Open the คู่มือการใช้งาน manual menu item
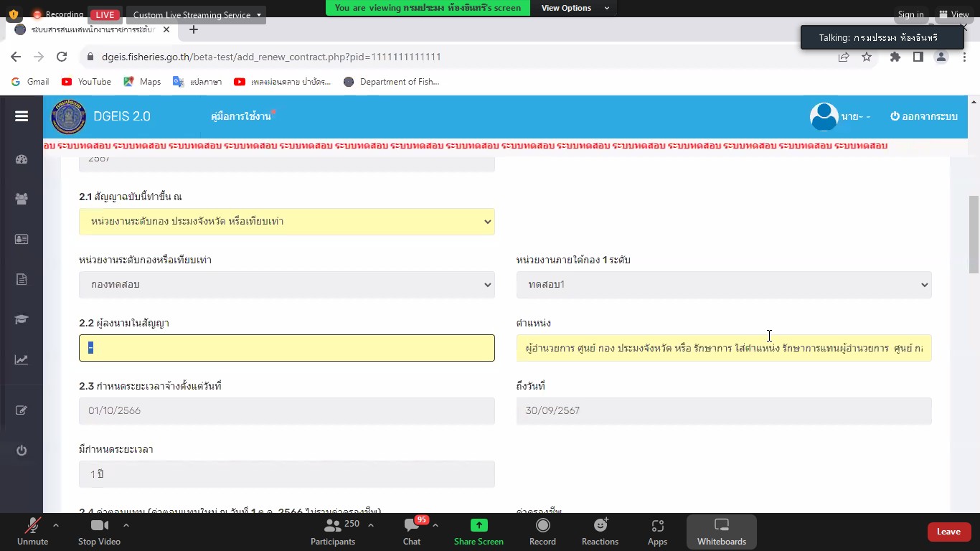980x551 pixels. (241, 116)
